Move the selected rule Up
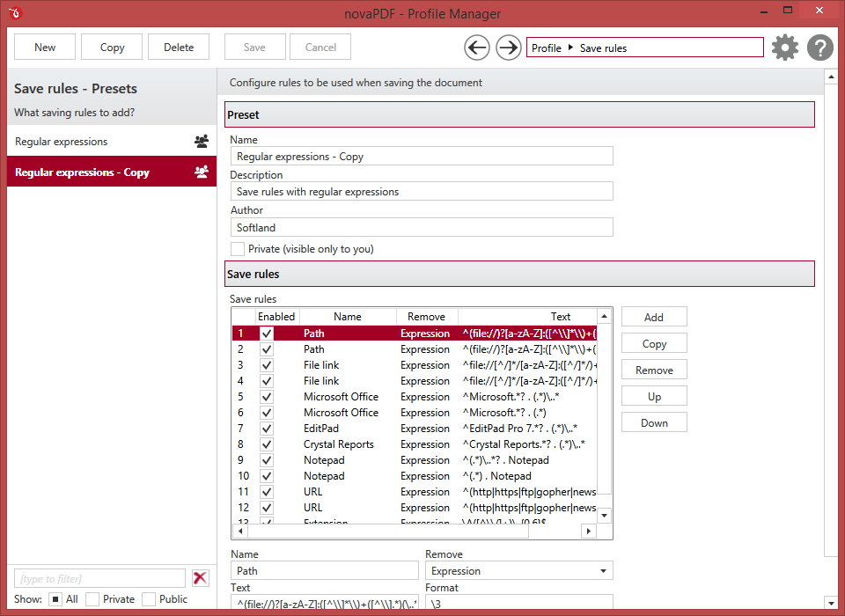This screenshot has width=845, height=616. 654,396
